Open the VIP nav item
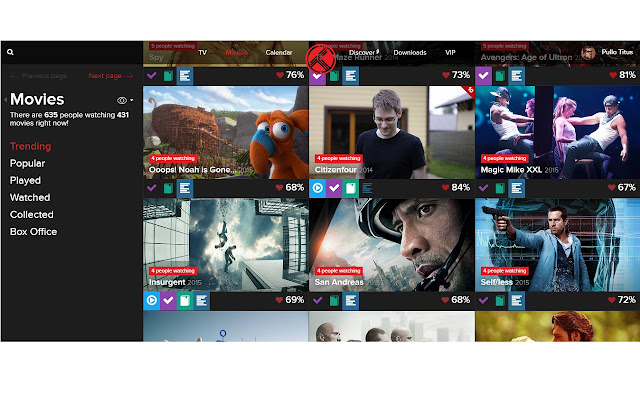Viewport: 640px width, 400px height. (x=450, y=53)
